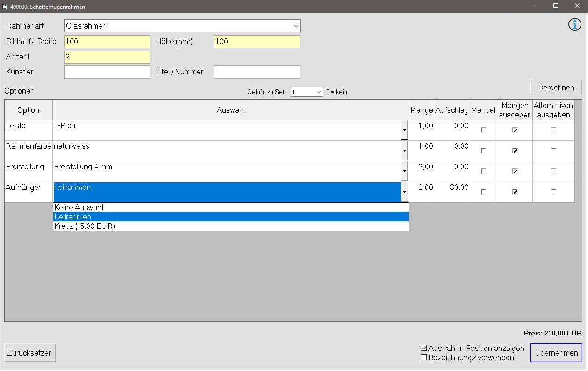
Task: Open the Gehört zu Set dropdown
Action: click(319, 92)
